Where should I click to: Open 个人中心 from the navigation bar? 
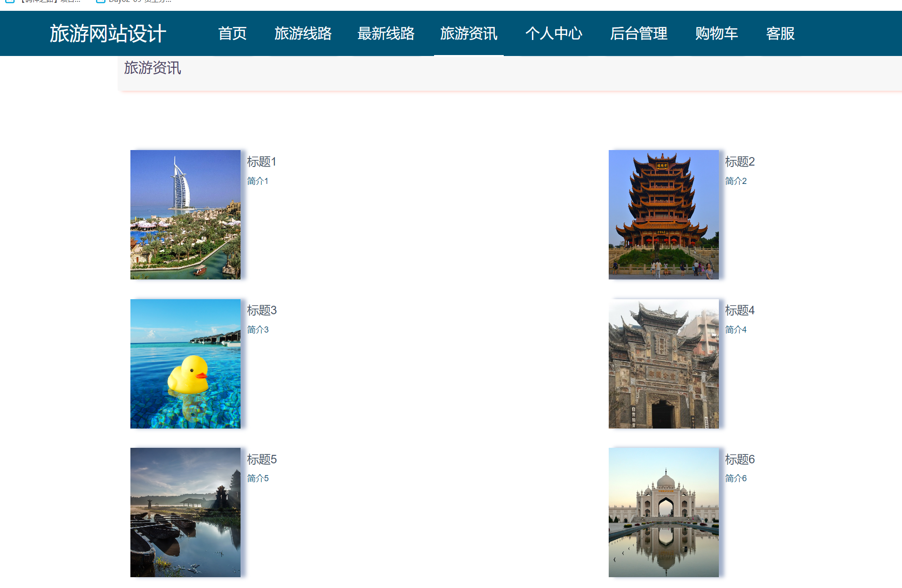tap(554, 34)
